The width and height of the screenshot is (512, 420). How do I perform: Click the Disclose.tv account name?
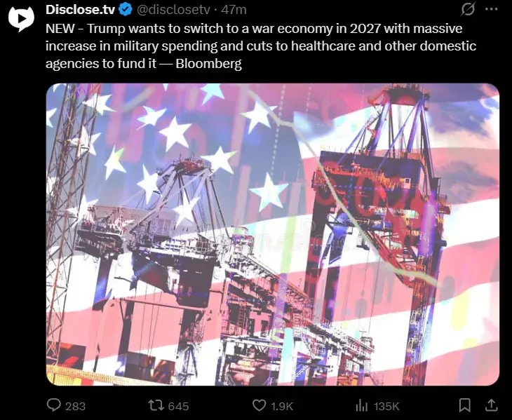tap(81, 10)
